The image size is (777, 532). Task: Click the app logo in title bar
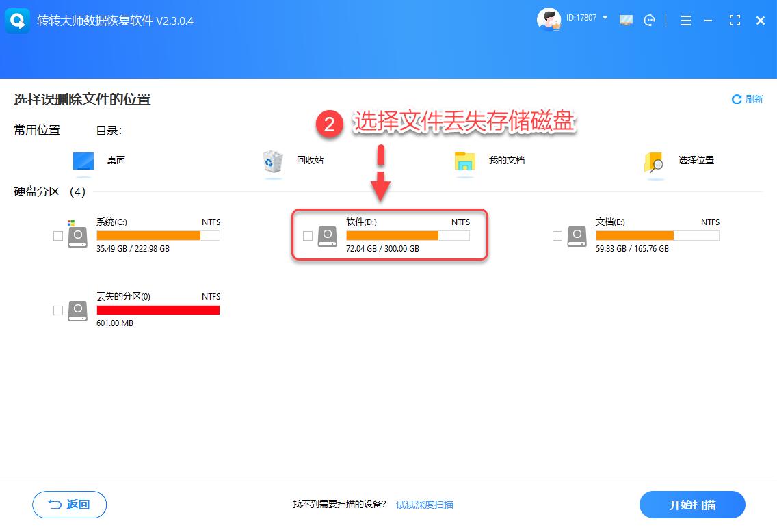point(17,21)
